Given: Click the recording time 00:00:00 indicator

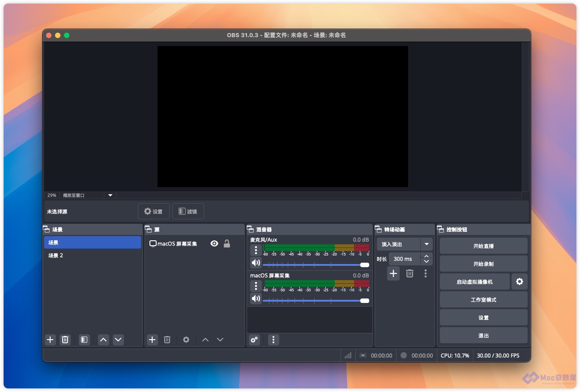Looking at the screenshot, I should 422,355.
